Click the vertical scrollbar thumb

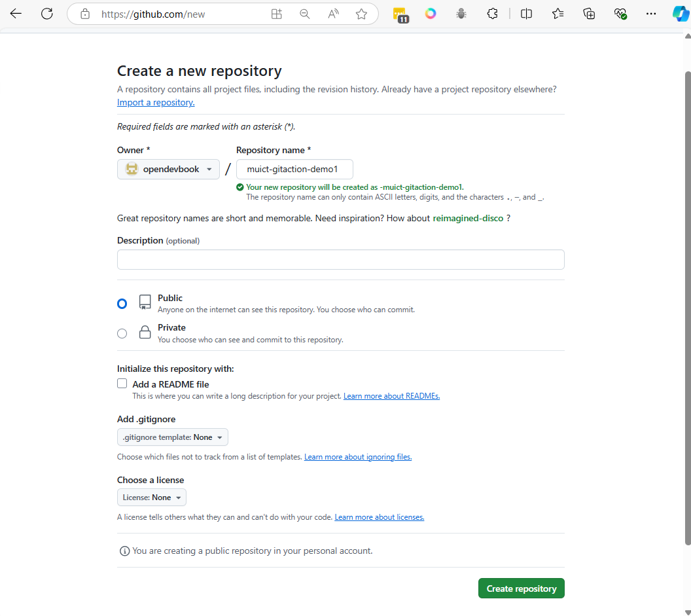coord(688,308)
